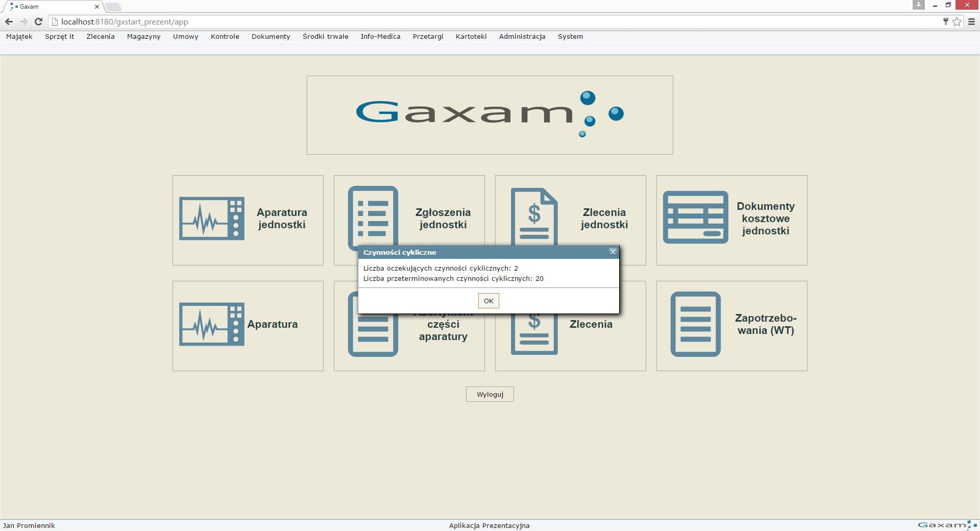Open the Zapotrzebowania (WT) document icon
Screen dimensions: 980x531
(695, 324)
